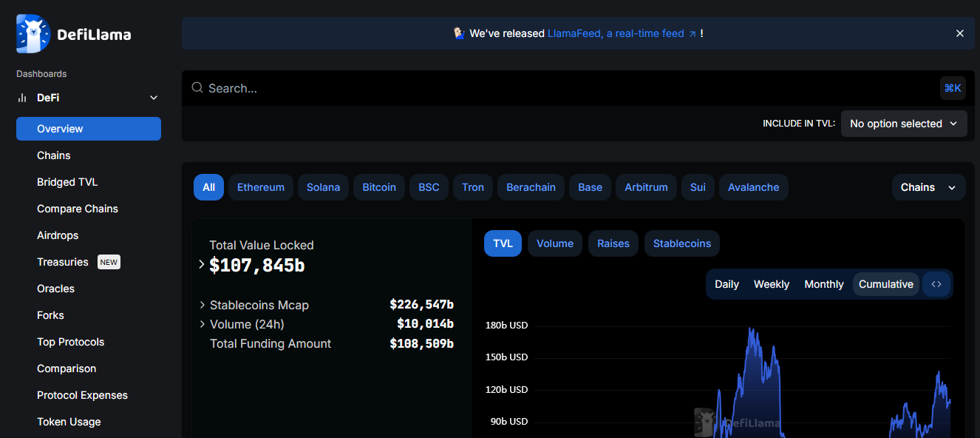Viewport: 980px width, 438px height.
Task: Switch chart interval to Daily
Action: (727, 284)
